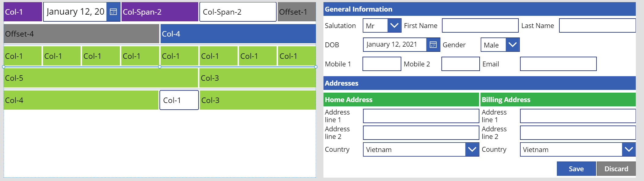644x181 pixels.
Task: Click Billing Address line 2 field
Action: [577, 133]
